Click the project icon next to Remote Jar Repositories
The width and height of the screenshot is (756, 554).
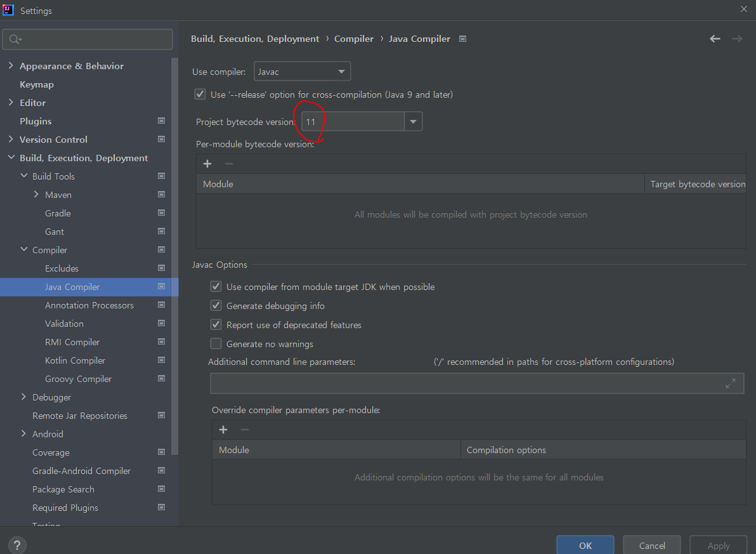[162, 415]
